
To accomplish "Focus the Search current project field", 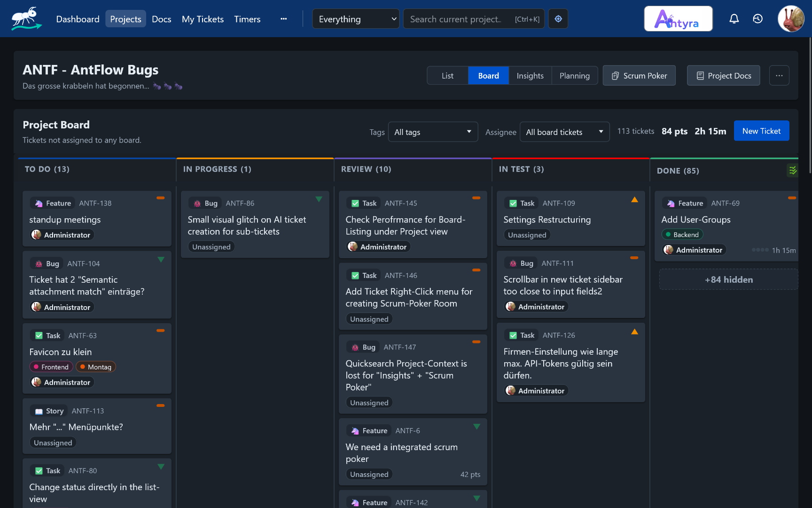I will (x=474, y=19).
